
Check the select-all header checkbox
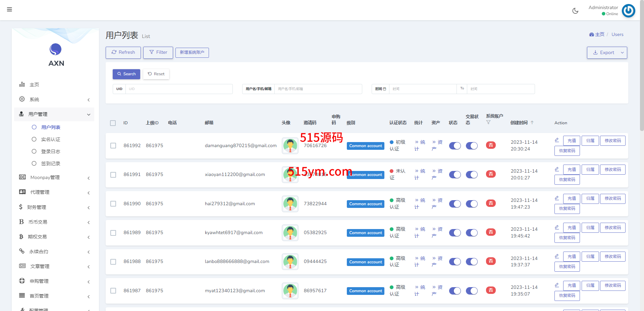coord(113,123)
